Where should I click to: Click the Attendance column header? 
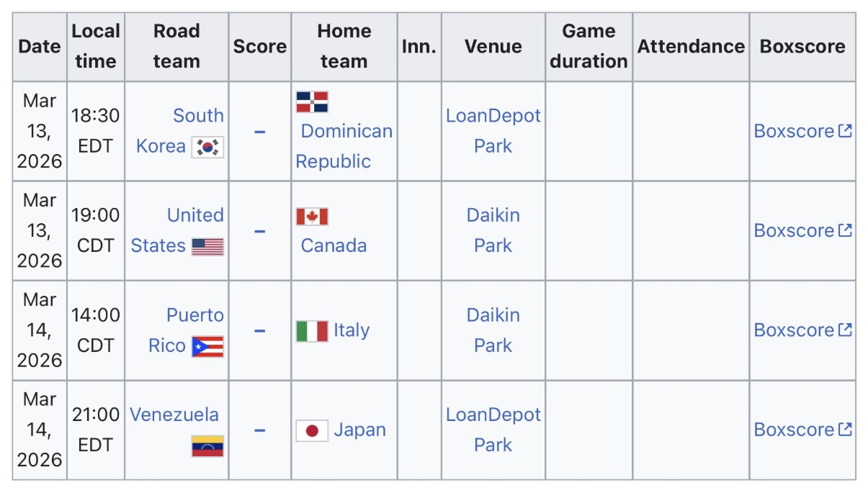pos(690,46)
